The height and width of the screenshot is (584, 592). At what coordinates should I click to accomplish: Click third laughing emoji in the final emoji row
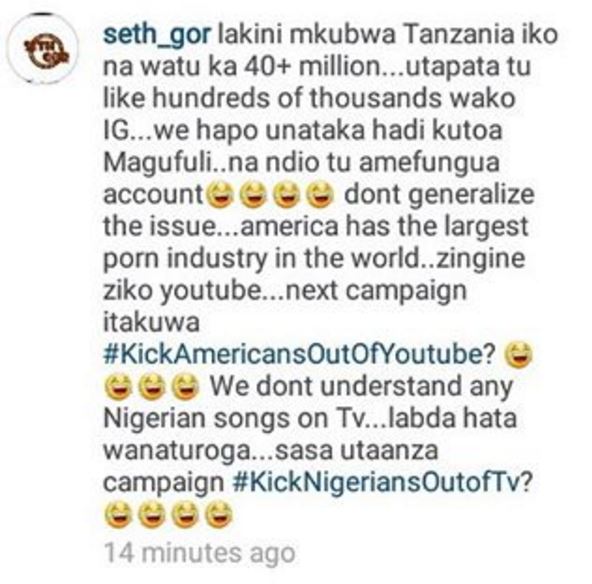[185, 515]
